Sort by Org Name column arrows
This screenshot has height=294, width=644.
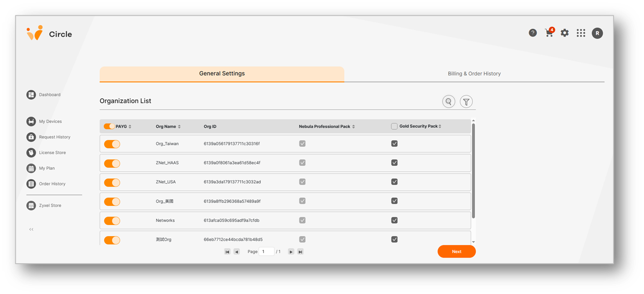(x=179, y=126)
